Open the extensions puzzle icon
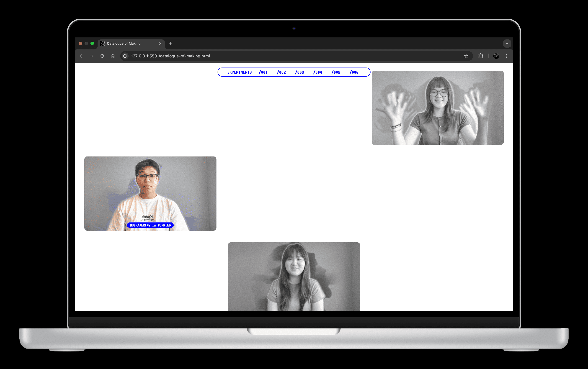Viewport: 588px width, 369px height. coord(481,56)
